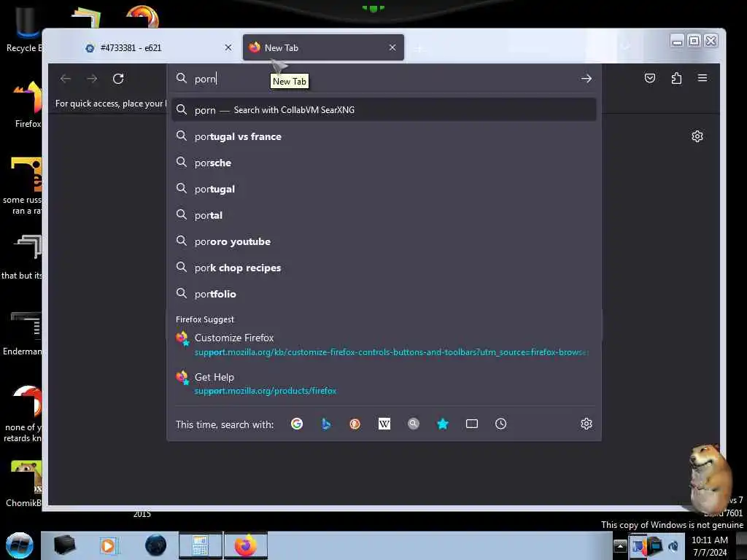Open the calculator-like taskbar window button
This screenshot has width=747, height=560.
(x=201, y=545)
